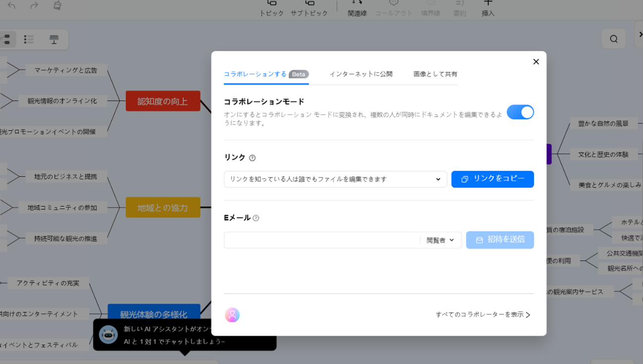This screenshot has width=643, height=364.
Task: Select the 地域コミュニティの参加 subtopic
Action: (62, 208)
